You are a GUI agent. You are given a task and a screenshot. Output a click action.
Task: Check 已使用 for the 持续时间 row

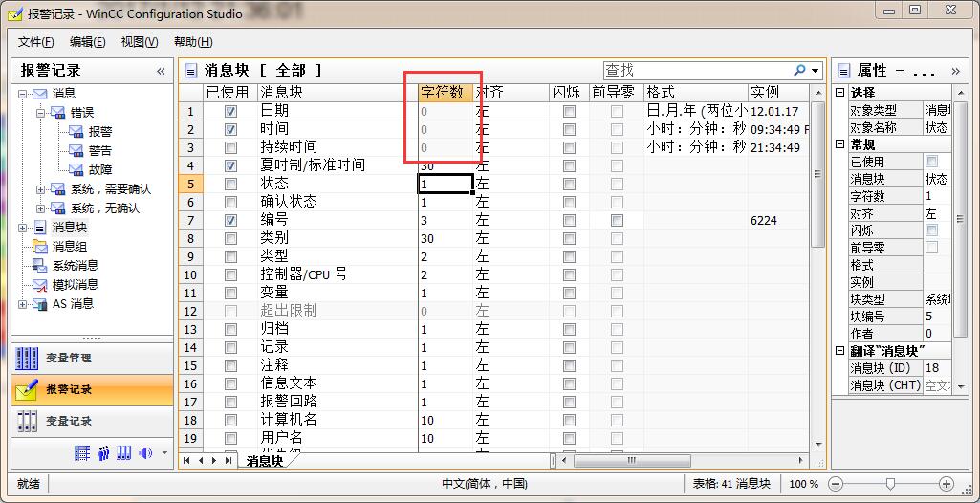coord(230,147)
